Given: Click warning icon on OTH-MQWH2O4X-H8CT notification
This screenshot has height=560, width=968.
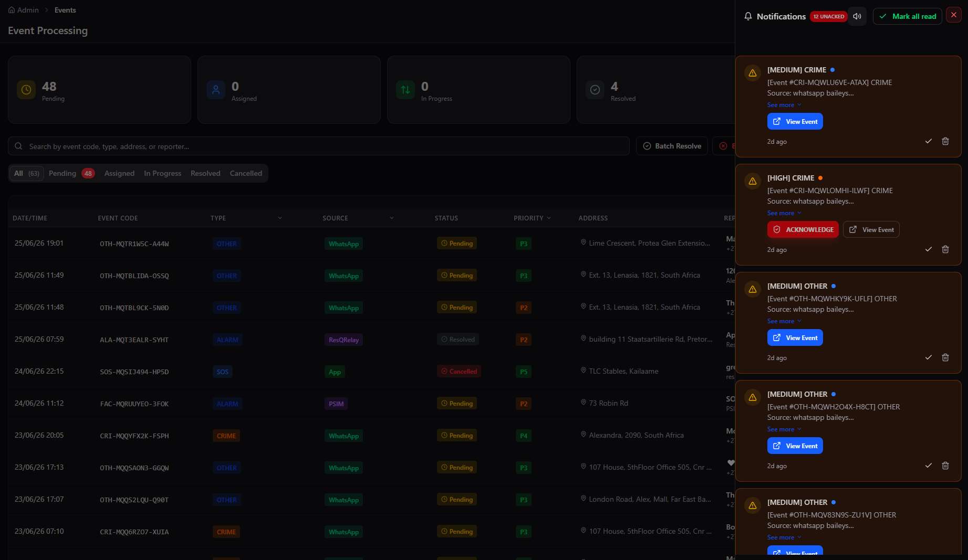Looking at the screenshot, I should (x=753, y=397).
